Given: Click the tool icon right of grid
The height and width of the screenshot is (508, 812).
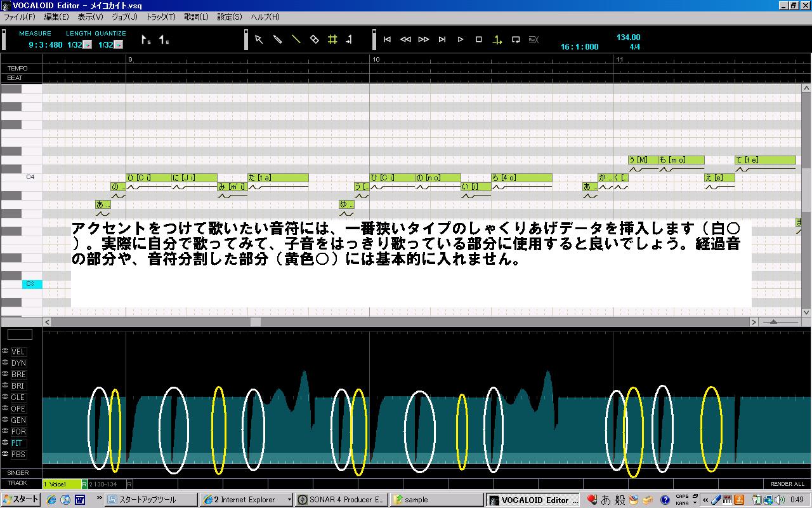Looking at the screenshot, I should [350, 39].
